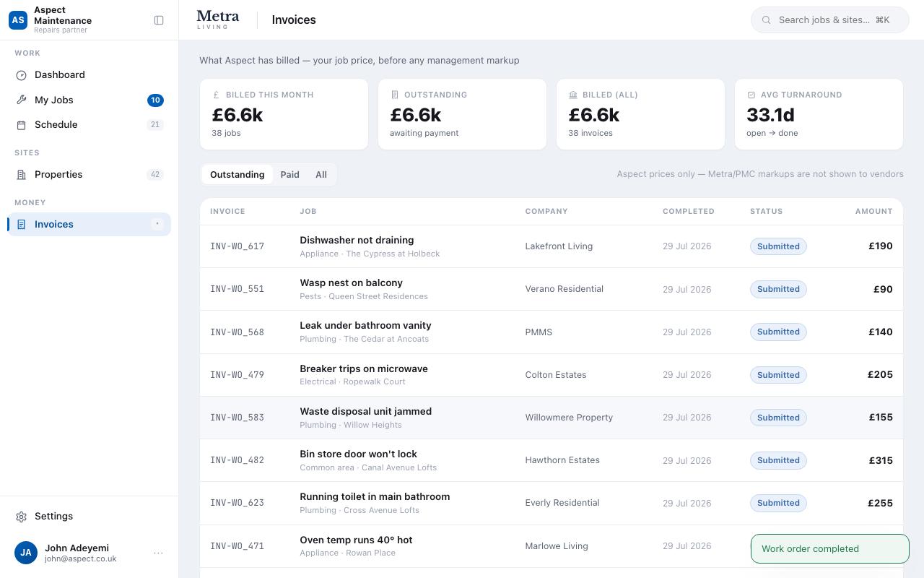The image size is (924, 578).
Task: Click the £315 amount
Action: point(881,460)
